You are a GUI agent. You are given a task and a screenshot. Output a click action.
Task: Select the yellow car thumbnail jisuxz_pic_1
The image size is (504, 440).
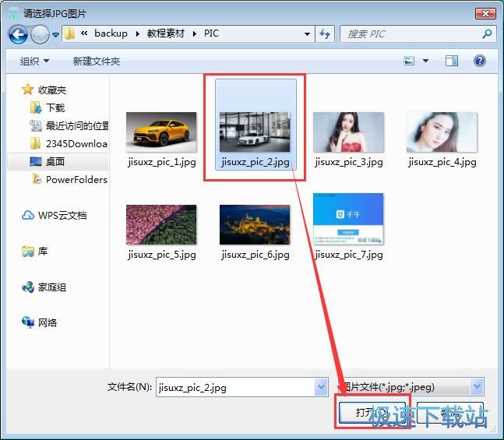(161, 132)
